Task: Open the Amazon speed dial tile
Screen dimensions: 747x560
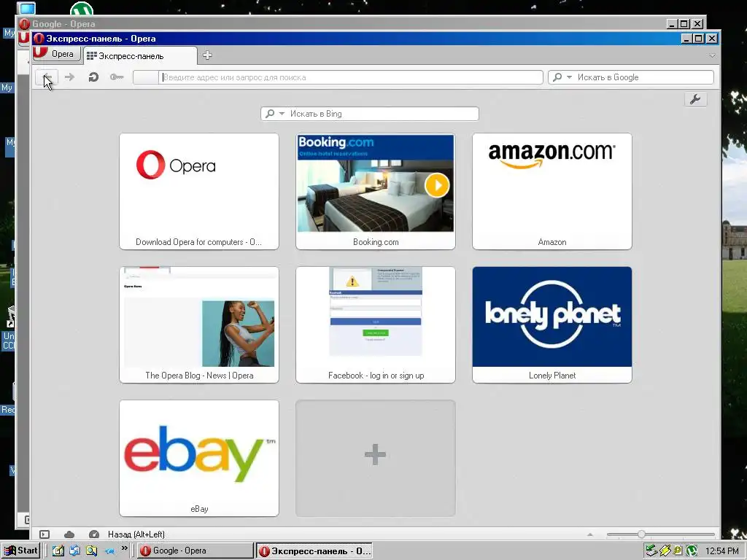Action: [x=552, y=192]
